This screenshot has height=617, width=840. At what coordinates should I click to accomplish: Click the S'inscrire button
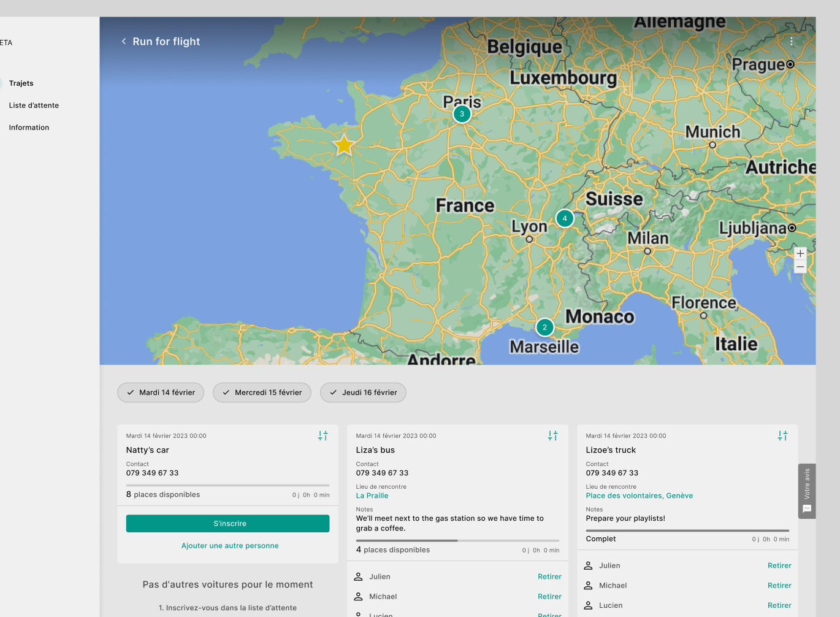[x=228, y=524]
